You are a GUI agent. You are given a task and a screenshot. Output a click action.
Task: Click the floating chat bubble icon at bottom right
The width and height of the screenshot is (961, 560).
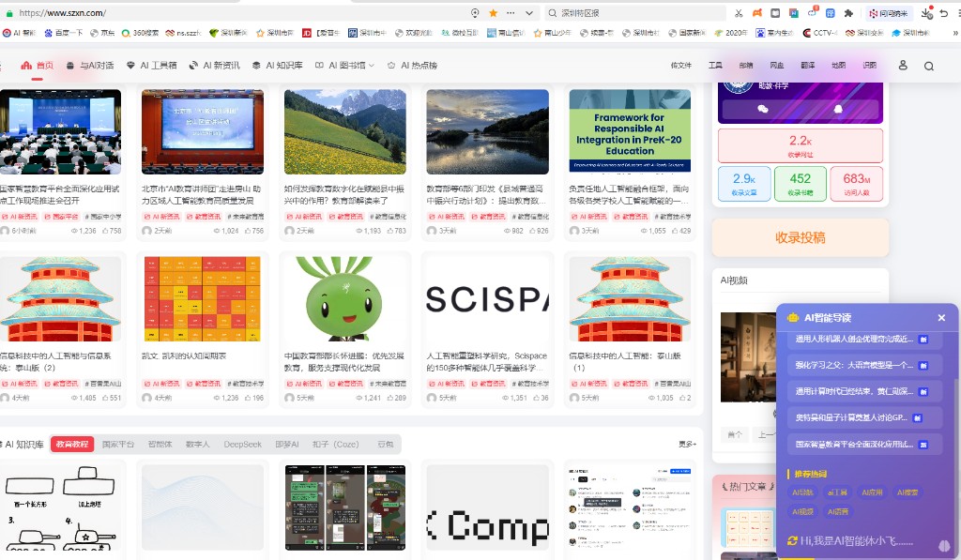[943, 545]
